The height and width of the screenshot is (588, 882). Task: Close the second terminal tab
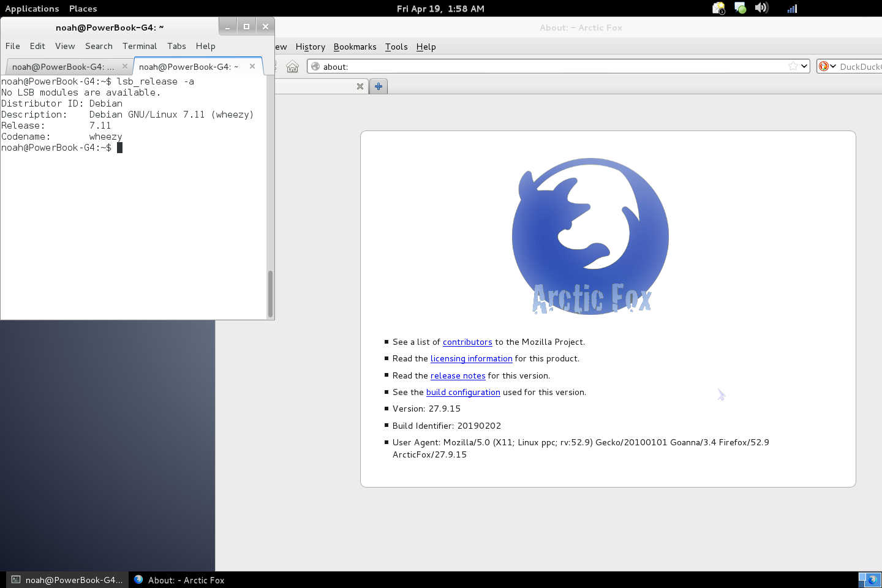tap(252, 66)
